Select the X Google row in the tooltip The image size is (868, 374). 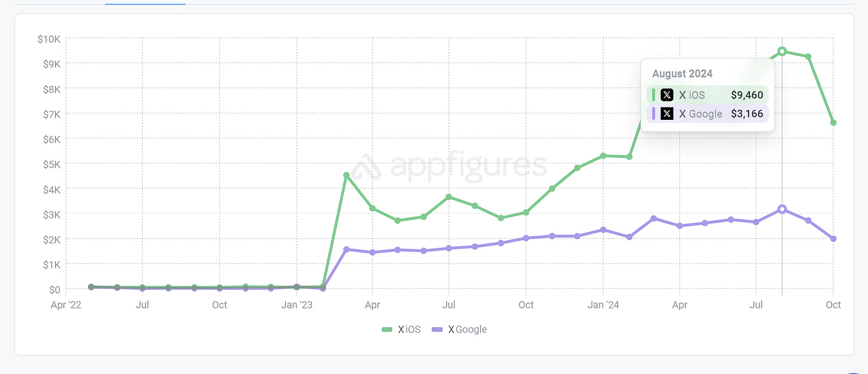pyautogui.click(x=708, y=113)
